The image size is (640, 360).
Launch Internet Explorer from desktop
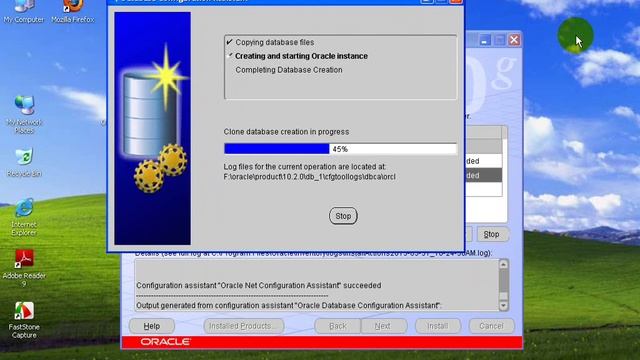pos(24,217)
